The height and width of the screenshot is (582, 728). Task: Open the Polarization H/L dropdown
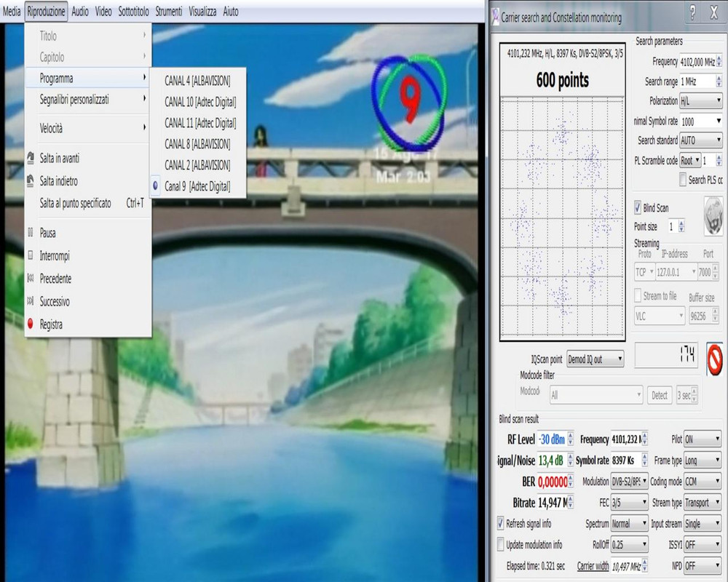pyautogui.click(x=700, y=100)
